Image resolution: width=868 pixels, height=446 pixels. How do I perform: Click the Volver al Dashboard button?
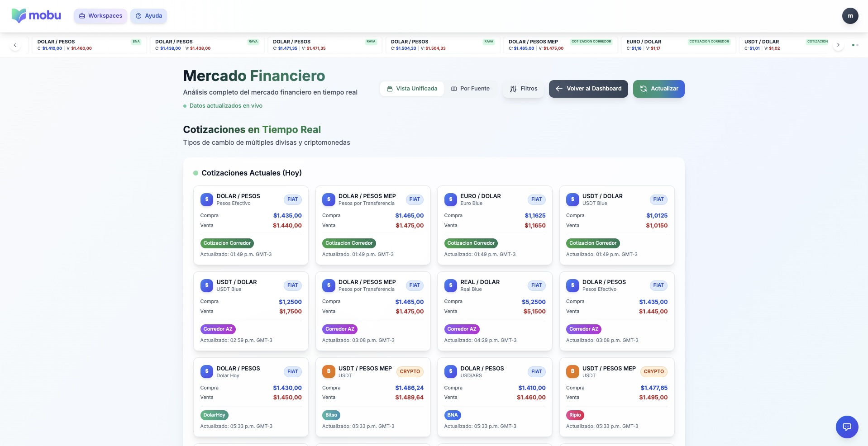click(x=588, y=89)
